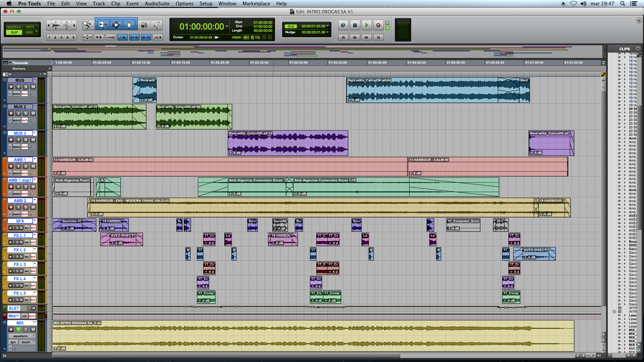
Task: Click the MIX track name
Action: pyautogui.click(x=20, y=323)
